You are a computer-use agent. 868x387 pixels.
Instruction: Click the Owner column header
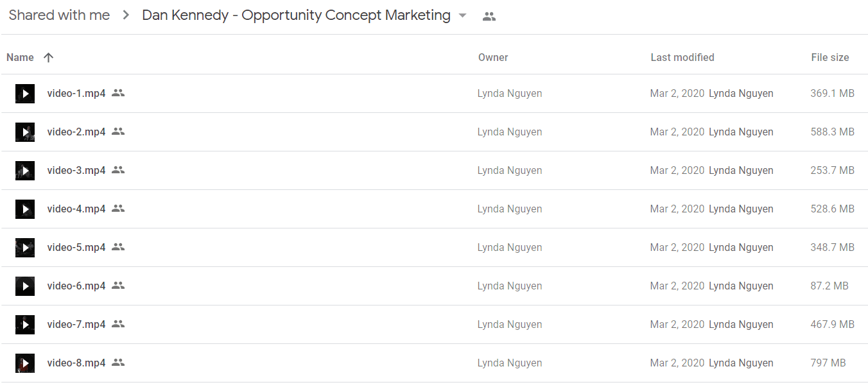pos(493,57)
